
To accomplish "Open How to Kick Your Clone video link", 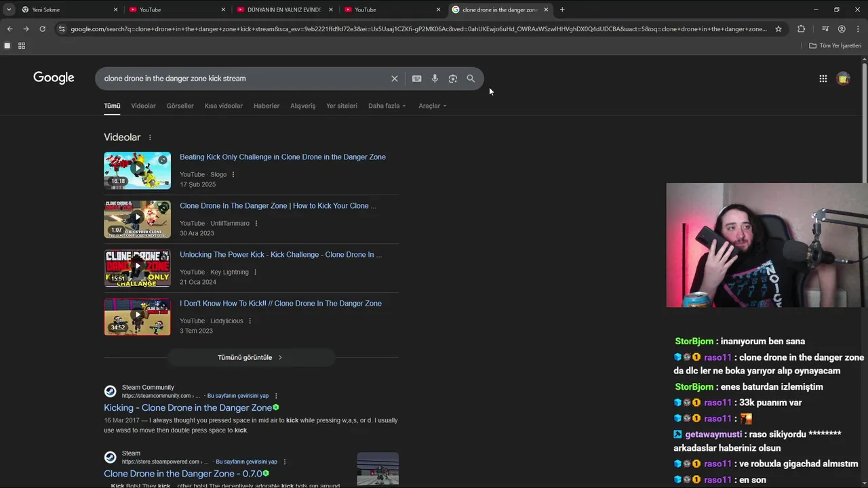I will [278, 206].
